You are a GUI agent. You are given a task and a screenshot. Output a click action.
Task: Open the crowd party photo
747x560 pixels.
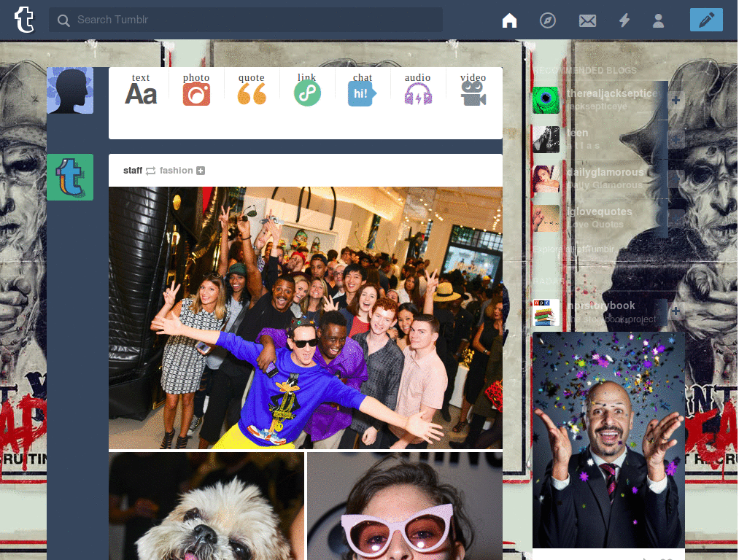[x=306, y=318]
